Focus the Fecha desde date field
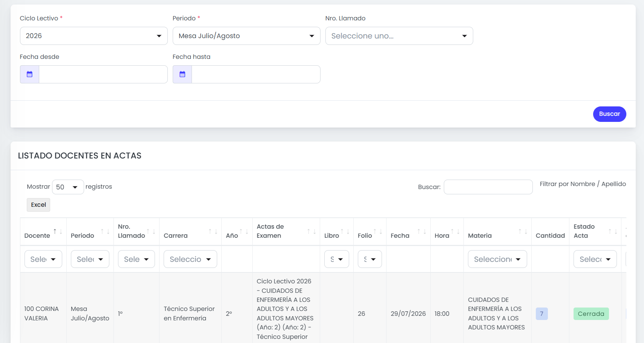Image resolution: width=644 pixels, height=343 pixels. [x=103, y=74]
